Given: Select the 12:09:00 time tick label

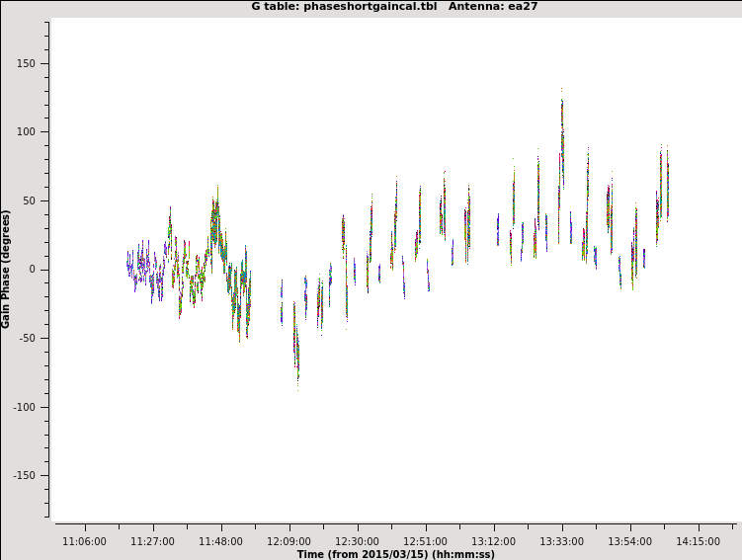Looking at the screenshot, I should pyautogui.click(x=289, y=541).
